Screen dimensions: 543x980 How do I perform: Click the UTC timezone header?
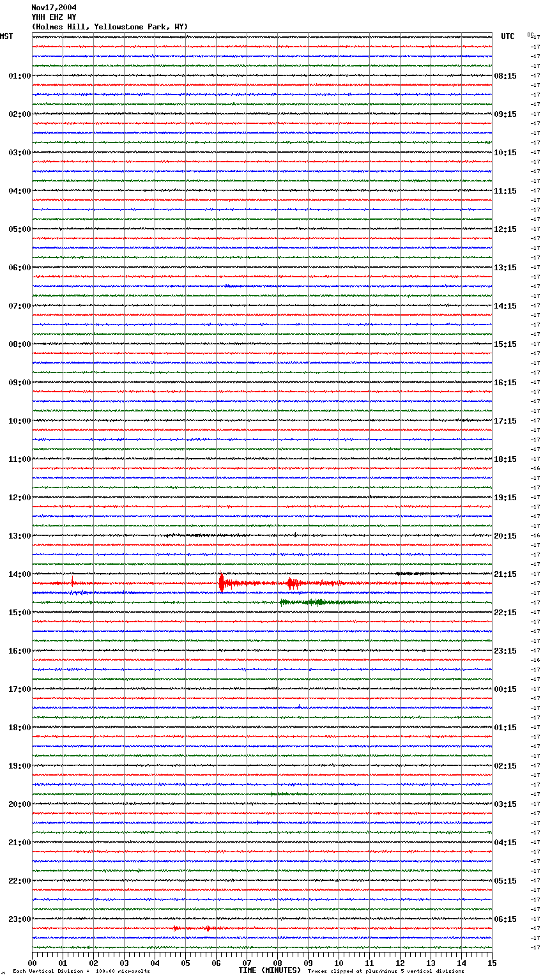click(x=507, y=36)
